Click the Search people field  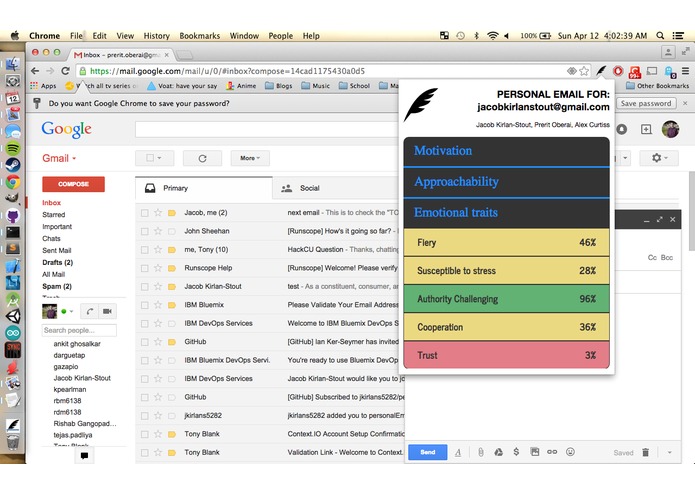tap(79, 330)
